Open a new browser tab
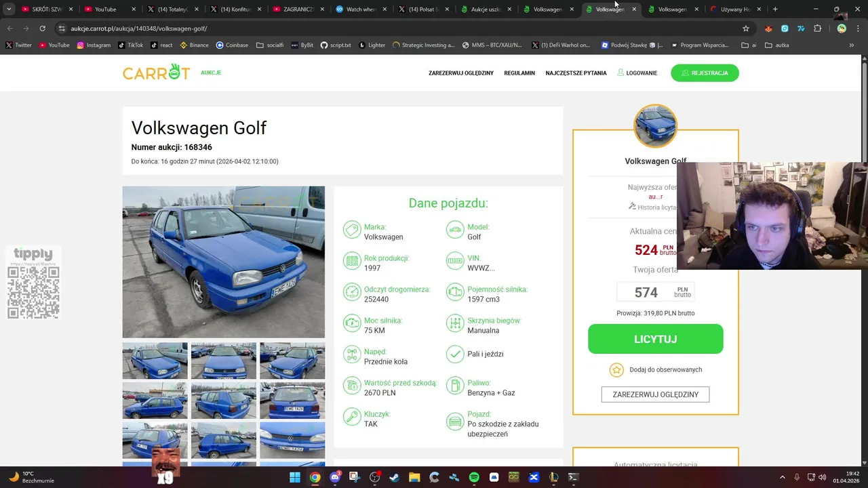868x488 pixels. point(775,9)
